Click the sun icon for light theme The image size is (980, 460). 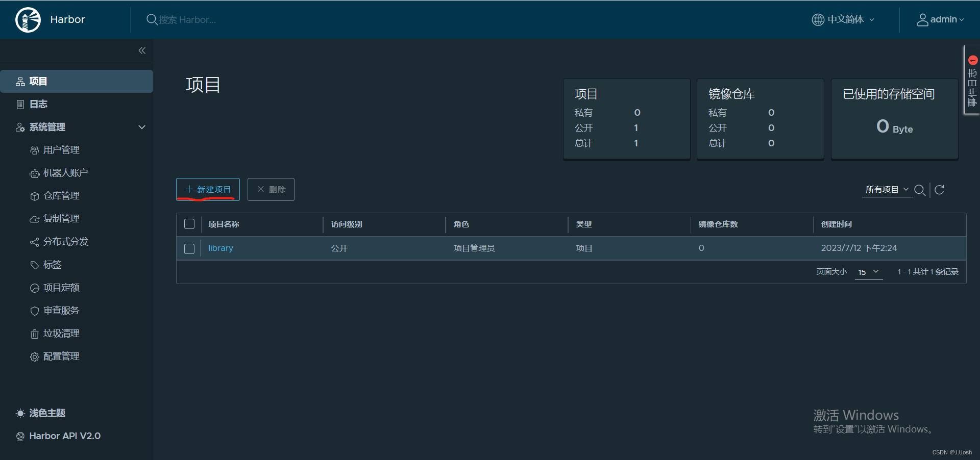click(20, 414)
